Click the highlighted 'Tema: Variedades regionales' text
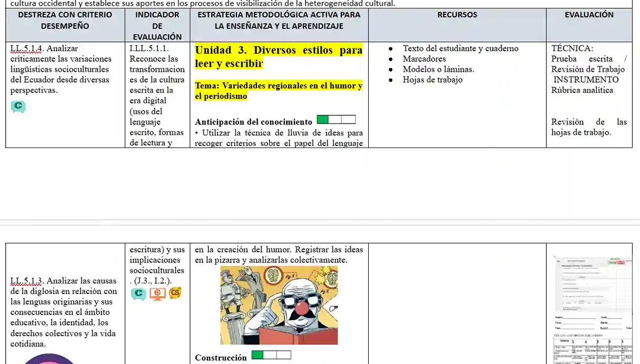The image size is (640, 364). [x=278, y=91]
